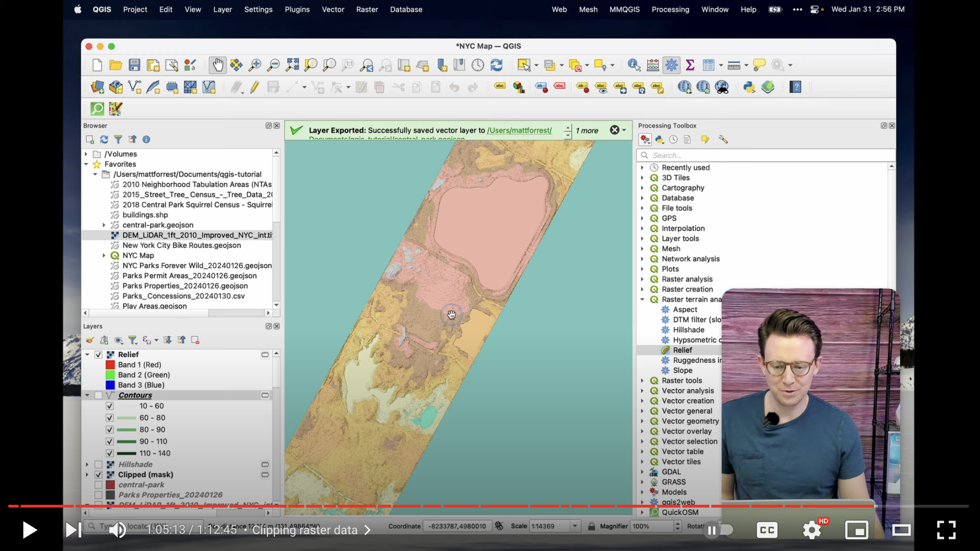980x551 pixels.
Task: Check the Contours layer visibility
Action: [98, 395]
